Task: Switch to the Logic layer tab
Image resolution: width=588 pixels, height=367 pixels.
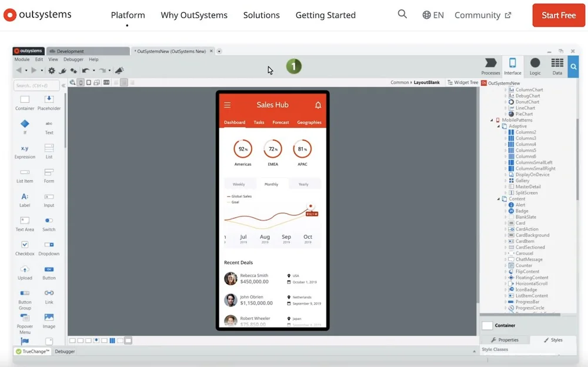Action: 535,66
